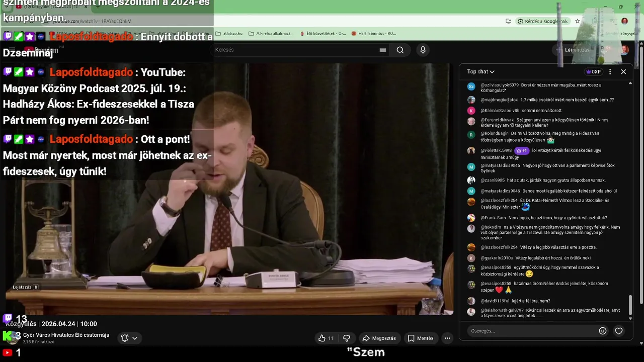Bookmark this page with the star icon
The image size is (644, 362).
tap(578, 21)
